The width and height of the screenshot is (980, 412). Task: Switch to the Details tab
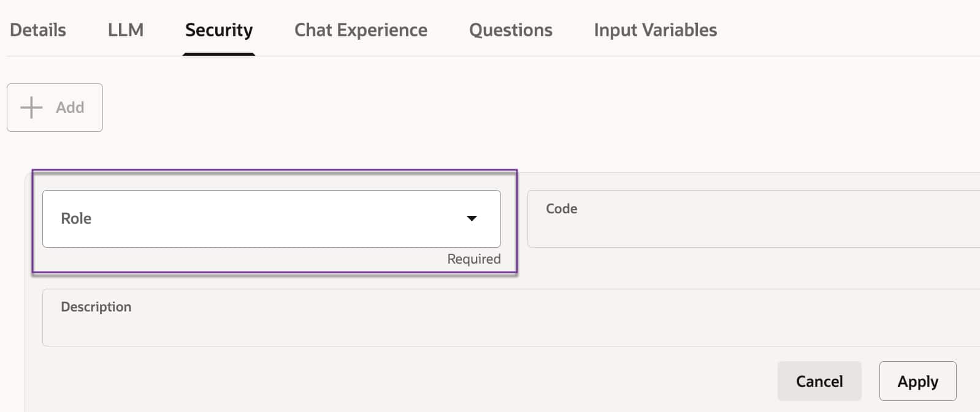(38, 30)
